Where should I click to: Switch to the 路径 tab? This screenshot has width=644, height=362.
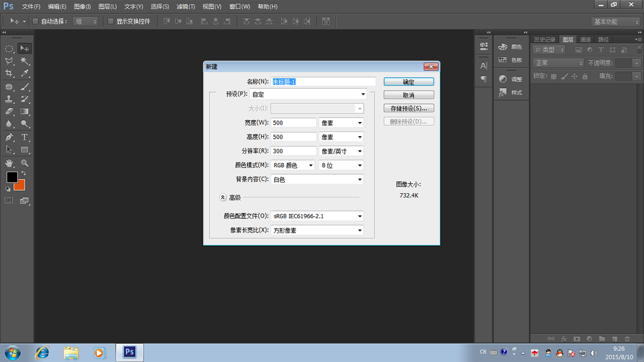603,39
